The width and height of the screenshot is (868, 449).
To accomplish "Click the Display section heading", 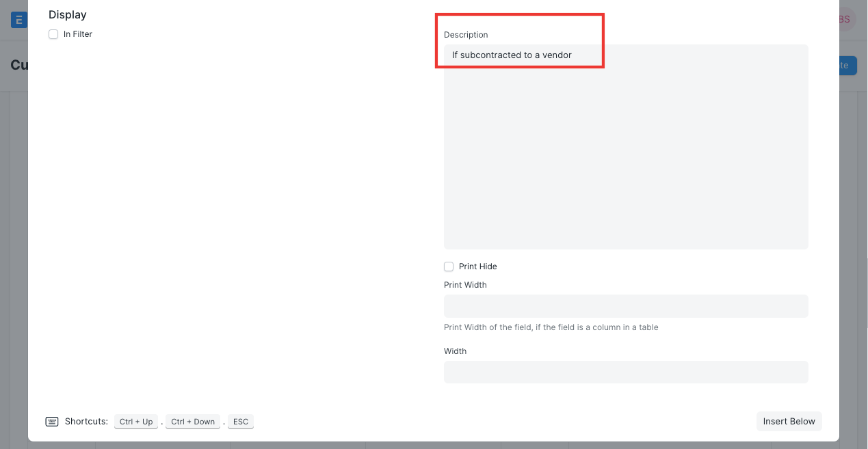I will click(x=67, y=14).
